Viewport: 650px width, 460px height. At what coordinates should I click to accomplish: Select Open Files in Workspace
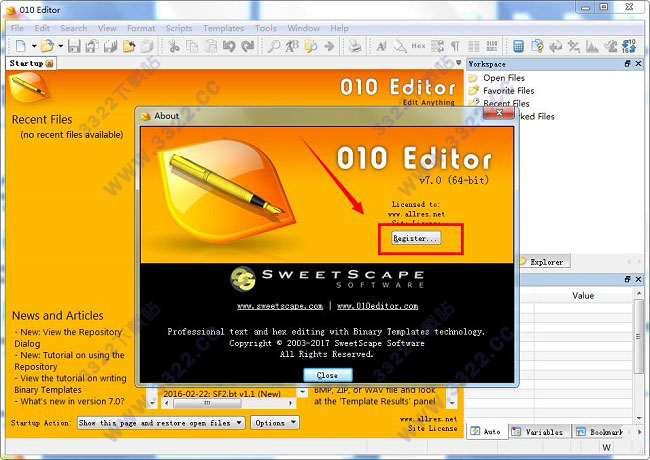504,78
